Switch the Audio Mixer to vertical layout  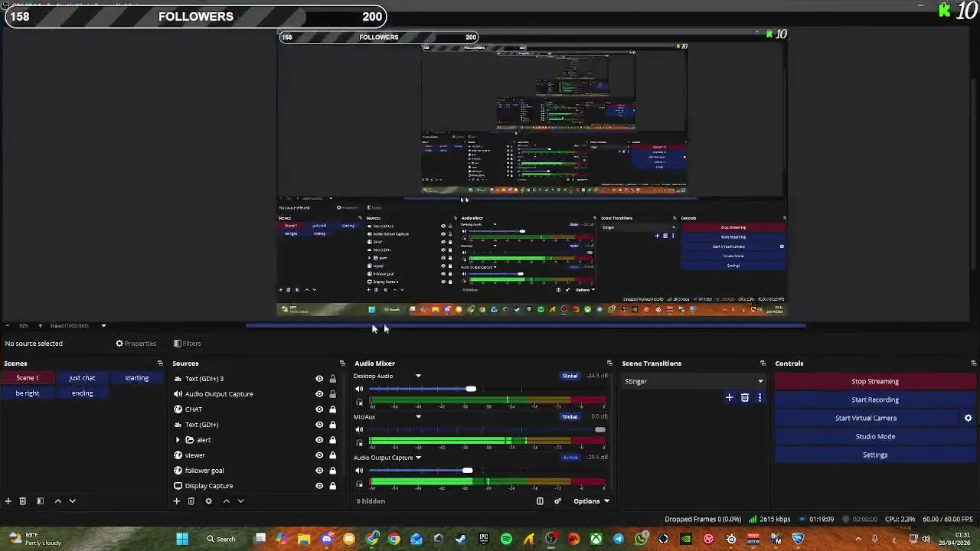click(x=540, y=501)
